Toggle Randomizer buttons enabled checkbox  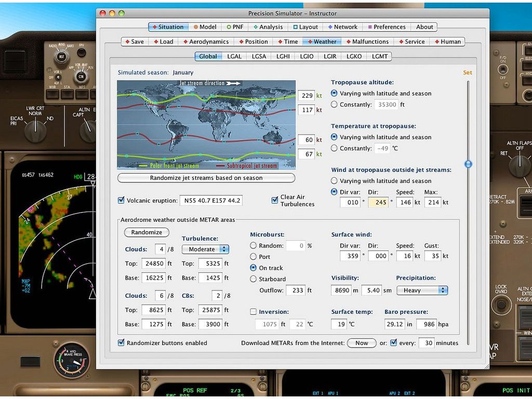point(121,343)
